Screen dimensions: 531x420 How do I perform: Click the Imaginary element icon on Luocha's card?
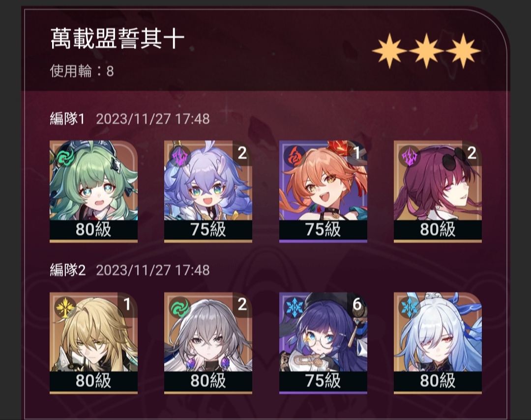(x=65, y=308)
